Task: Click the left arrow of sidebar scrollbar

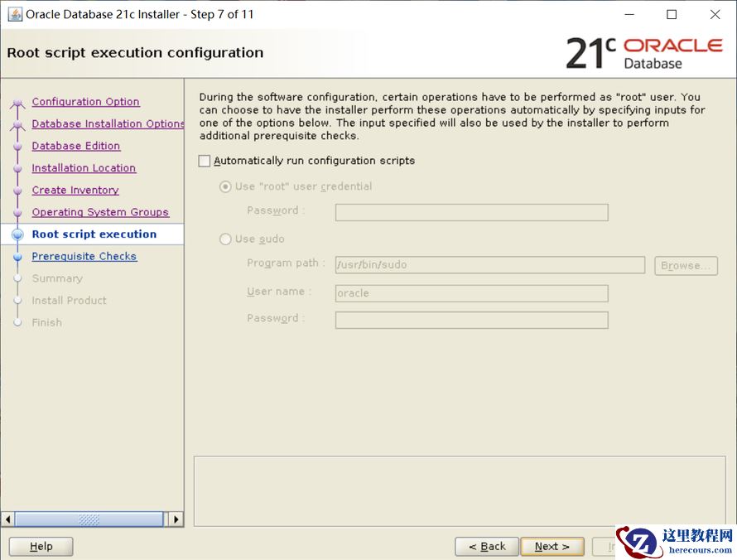Action: (x=7, y=519)
